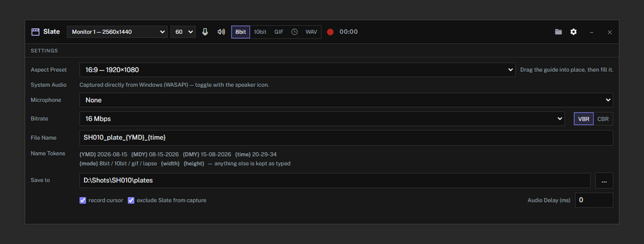
Task: Switch to GIF recording mode
Action: click(x=279, y=31)
